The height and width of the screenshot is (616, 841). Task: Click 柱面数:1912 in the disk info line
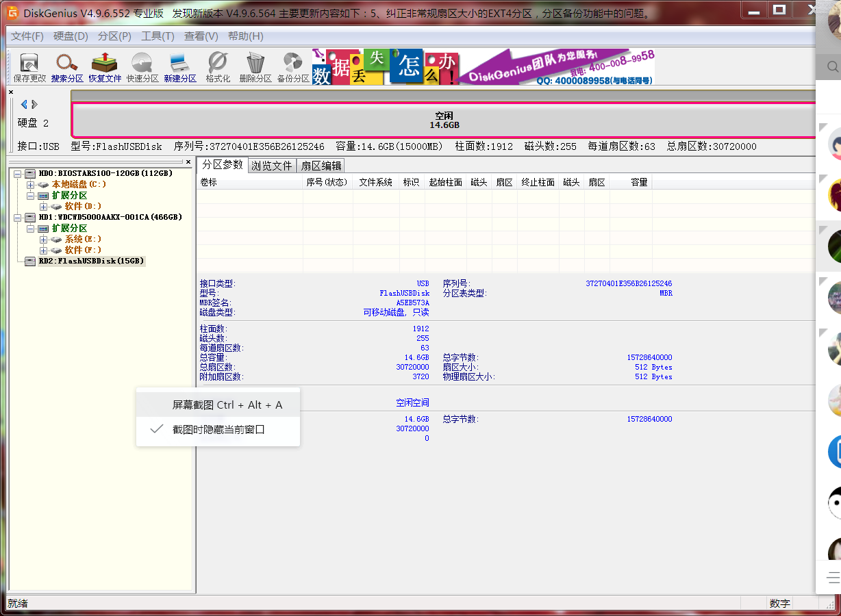[484, 146]
